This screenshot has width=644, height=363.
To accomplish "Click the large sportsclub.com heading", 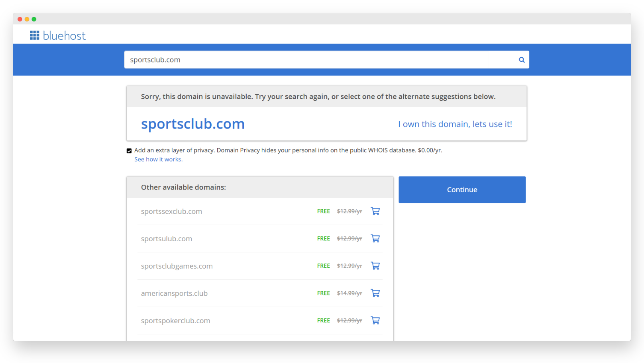I will point(193,124).
